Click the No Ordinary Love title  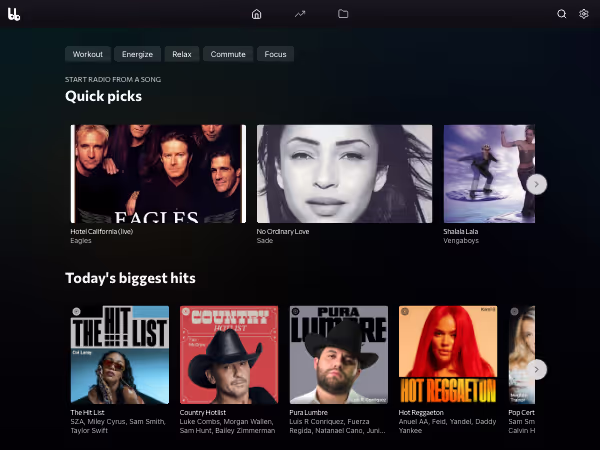[283, 232]
